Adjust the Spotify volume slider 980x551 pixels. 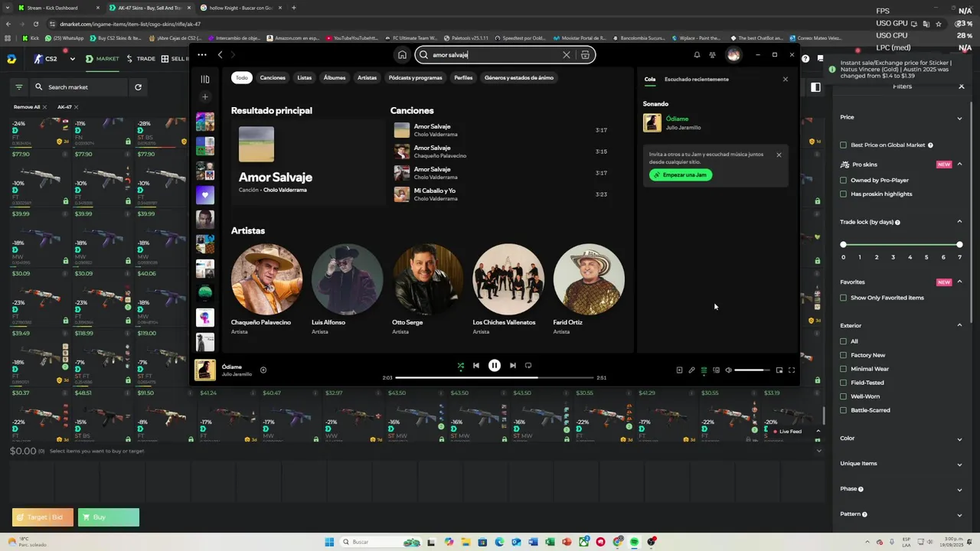point(753,370)
